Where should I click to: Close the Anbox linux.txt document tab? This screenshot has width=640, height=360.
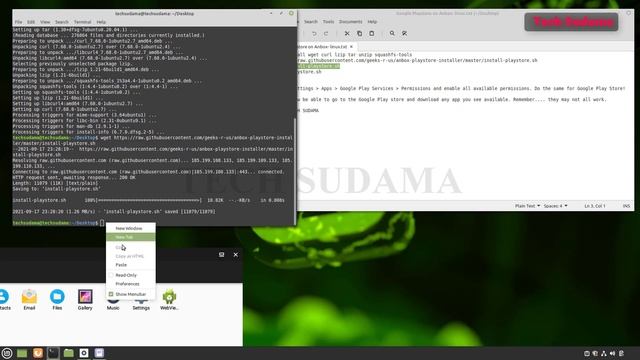351,47
